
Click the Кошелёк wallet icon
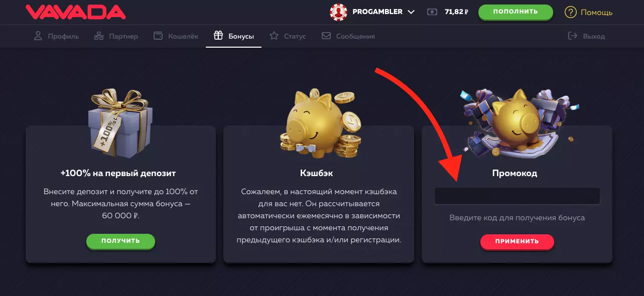pos(158,36)
